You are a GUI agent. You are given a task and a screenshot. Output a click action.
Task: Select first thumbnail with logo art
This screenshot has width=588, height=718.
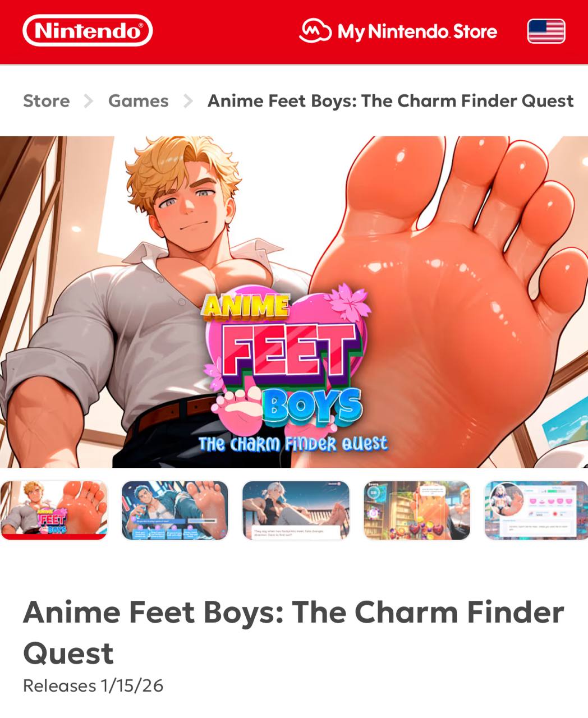(54, 510)
